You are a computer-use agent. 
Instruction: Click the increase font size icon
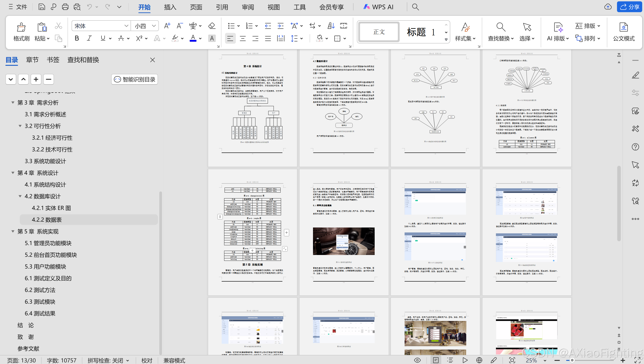[x=167, y=26]
